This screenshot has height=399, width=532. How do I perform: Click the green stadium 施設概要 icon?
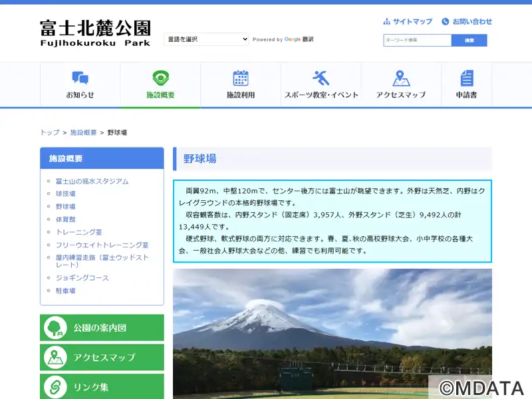(x=160, y=78)
